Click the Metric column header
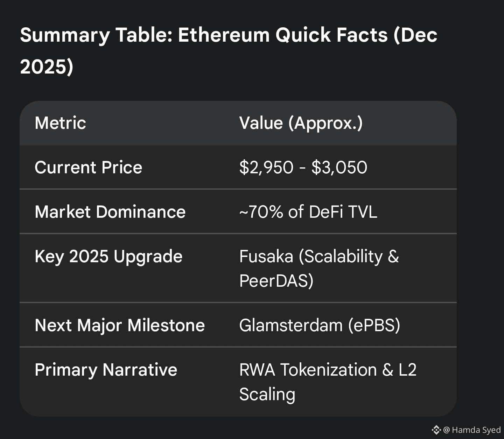This screenshot has height=439, width=504. 60,123
